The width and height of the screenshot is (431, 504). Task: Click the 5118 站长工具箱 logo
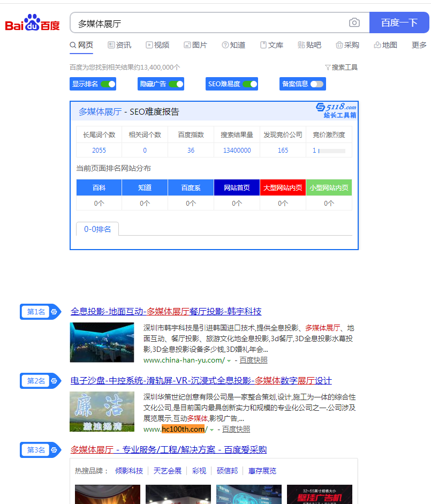[336, 110]
